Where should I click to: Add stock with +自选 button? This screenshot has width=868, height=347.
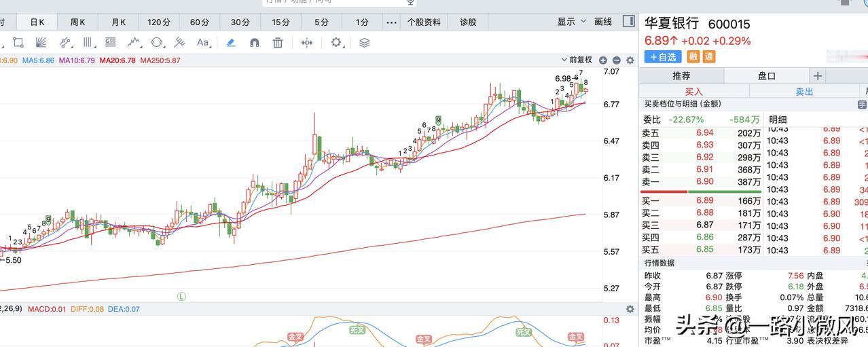pyautogui.click(x=663, y=57)
